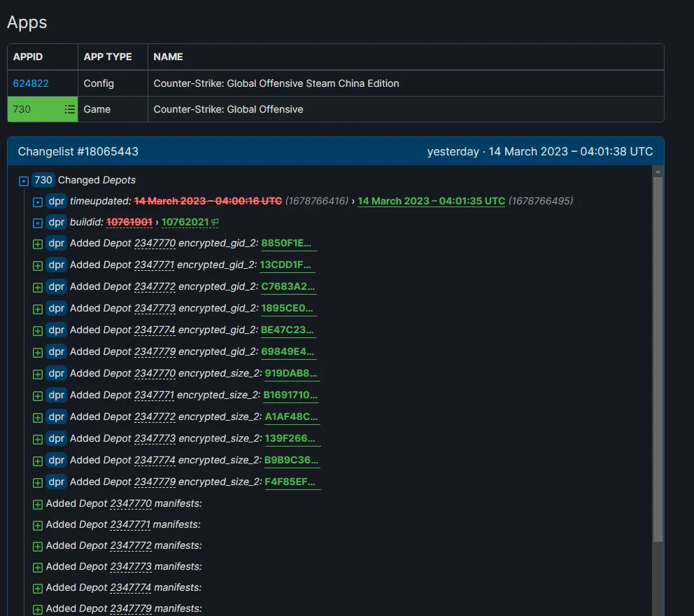Open app 624822 link
This screenshot has width=694, height=616.
coord(31,83)
